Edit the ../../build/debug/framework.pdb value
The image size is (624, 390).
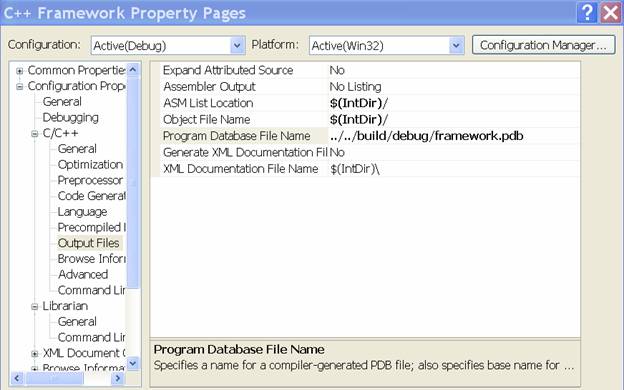[x=427, y=136]
